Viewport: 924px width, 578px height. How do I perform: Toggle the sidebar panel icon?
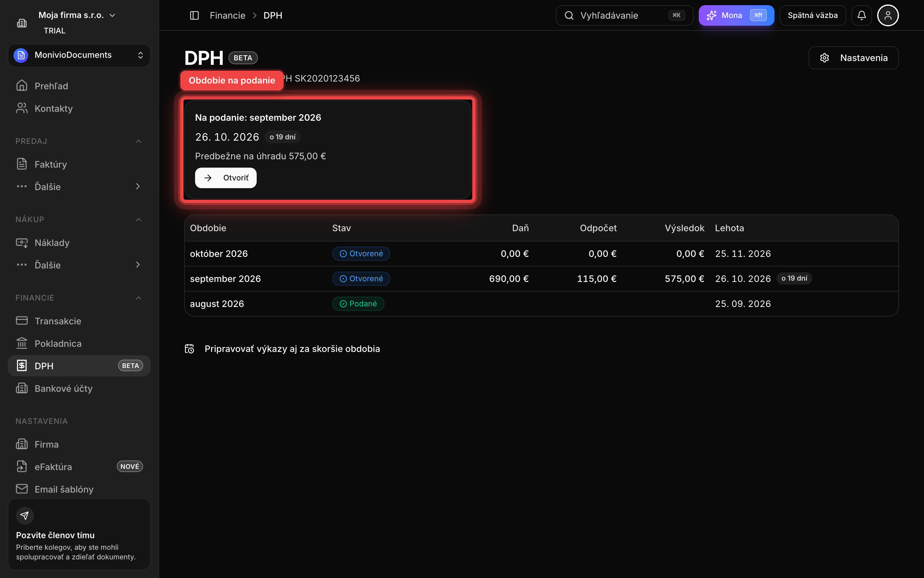point(194,15)
